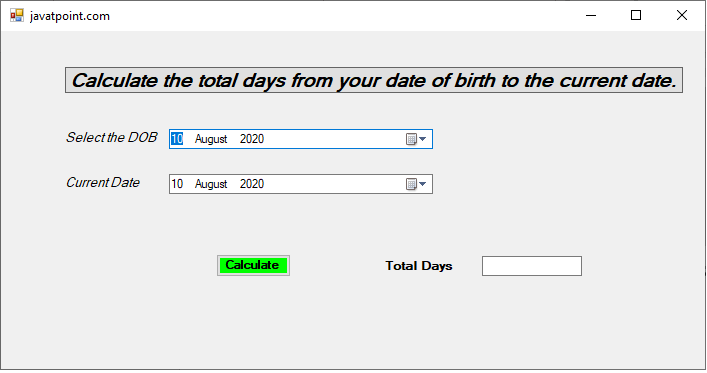The height and width of the screenshot is (373, 707).
Task: Expand the Current Date picker dropdown arrow
Action: point(422,184)
